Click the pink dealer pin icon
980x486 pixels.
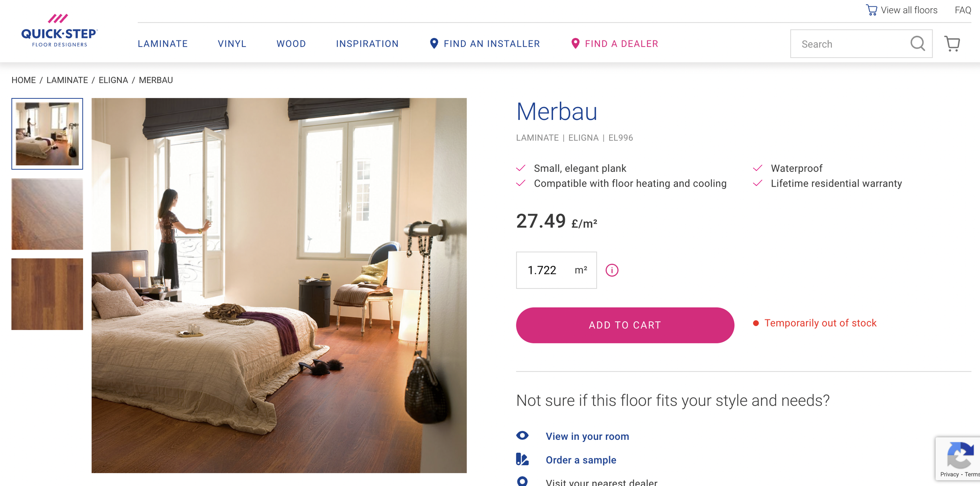(x=575, y=43)
